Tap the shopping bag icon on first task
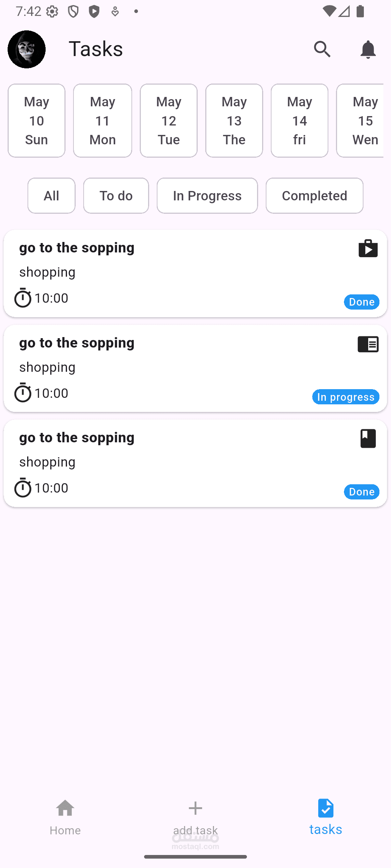Viewport: 391px width, 868px height. [368, 248]
